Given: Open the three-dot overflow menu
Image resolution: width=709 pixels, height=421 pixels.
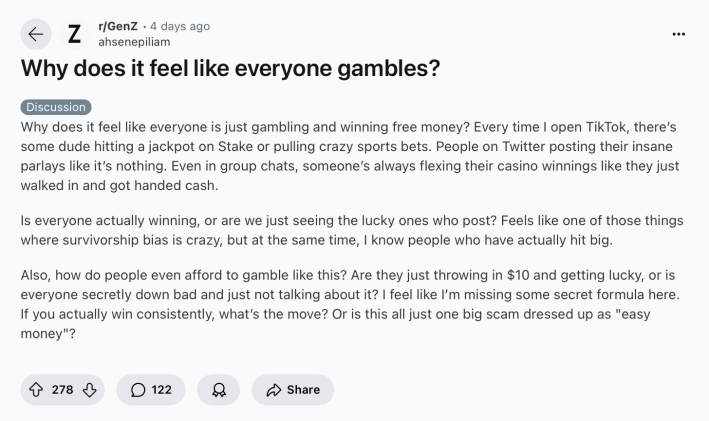Looking at the screenshot, I should [679, 33].
